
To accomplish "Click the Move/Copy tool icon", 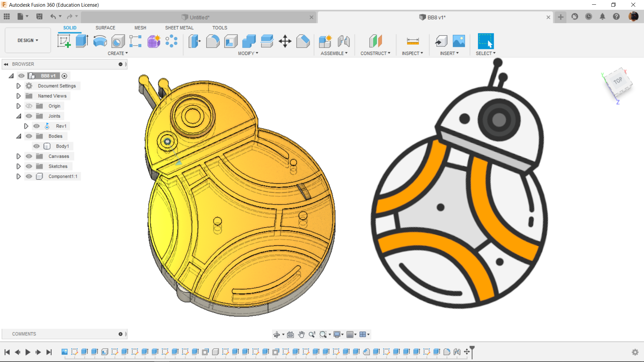I will tap(285, 41).
